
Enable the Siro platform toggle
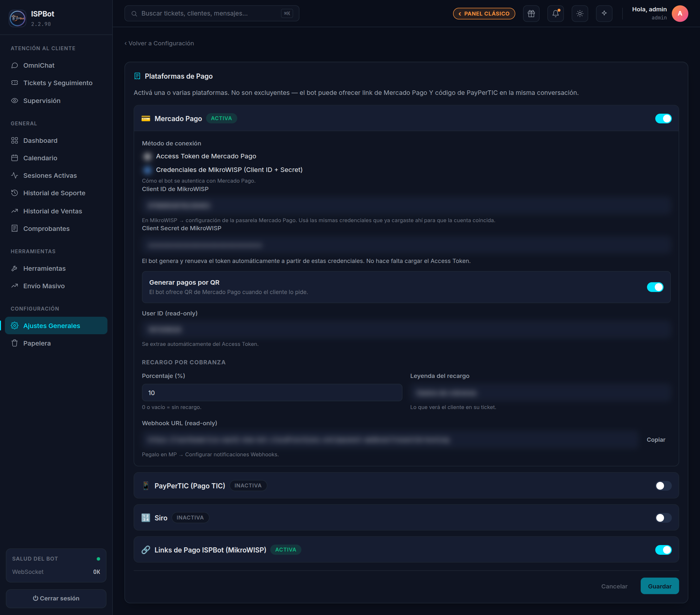point(663,518)
